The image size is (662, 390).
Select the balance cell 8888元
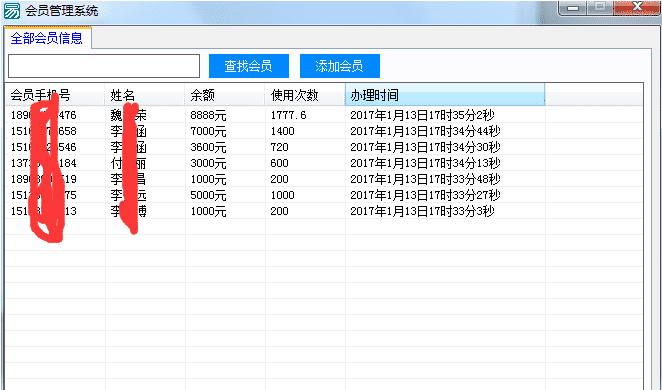[208, 115]
